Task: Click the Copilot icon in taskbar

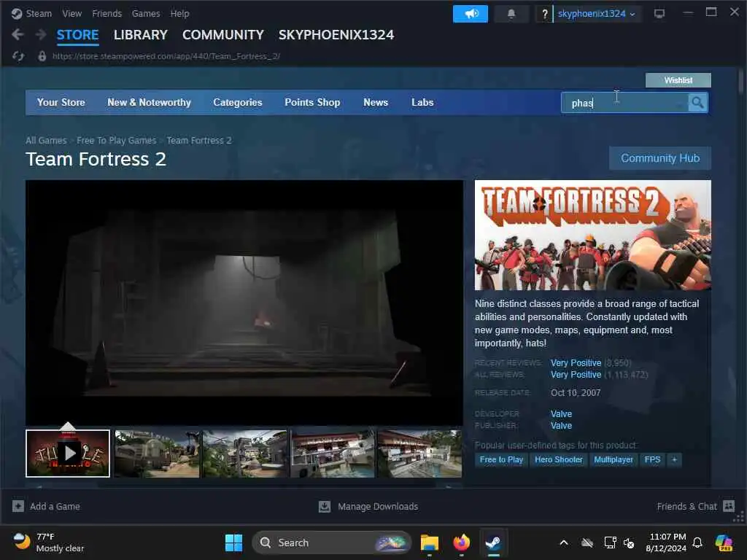Action: point(724,542)
